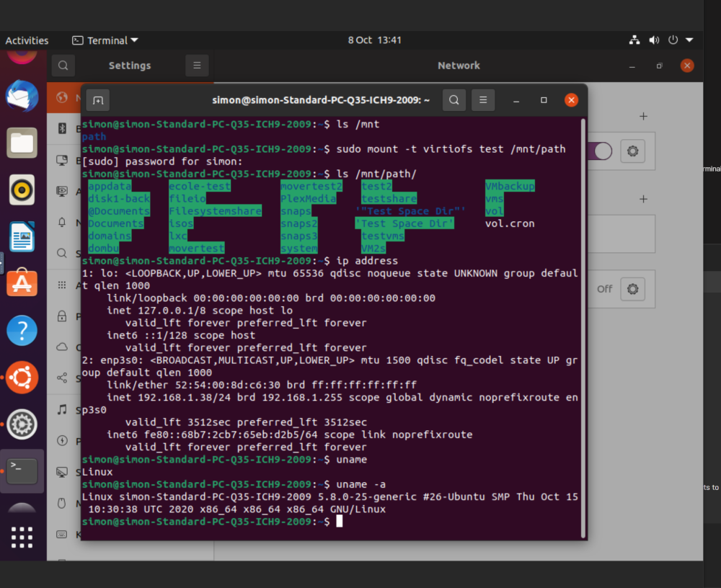Open Ubuntu Software from the dock

pyautogui.click(x=22, y=282)
